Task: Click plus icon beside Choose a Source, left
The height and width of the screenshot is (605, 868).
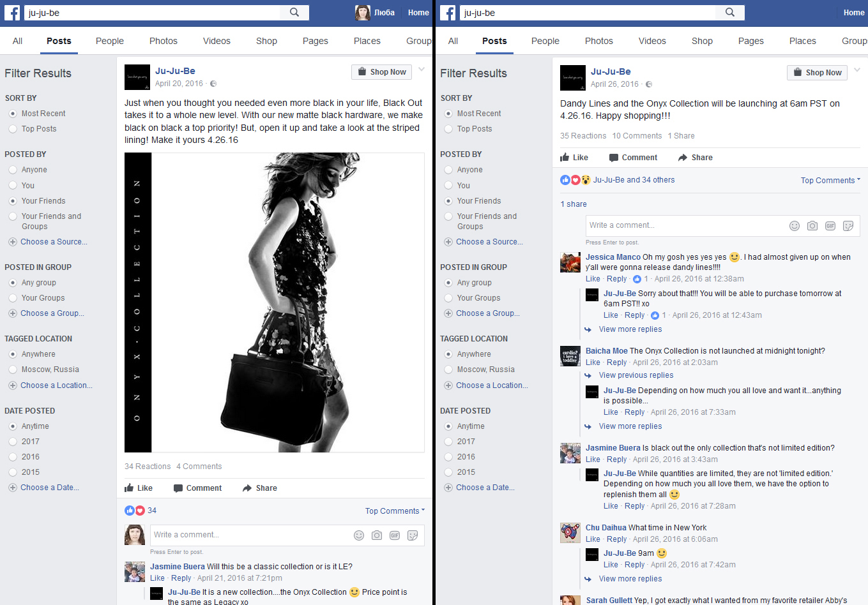Action: [13, 242]
